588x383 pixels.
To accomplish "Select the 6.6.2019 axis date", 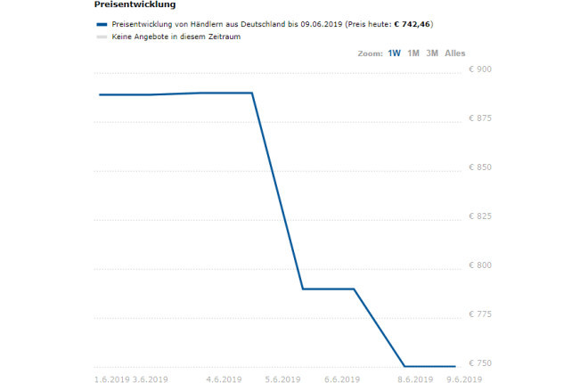I will tap(342, 379).
